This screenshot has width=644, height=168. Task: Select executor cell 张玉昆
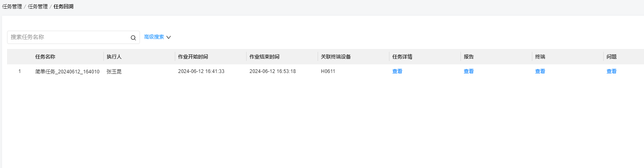click(114, 71)
